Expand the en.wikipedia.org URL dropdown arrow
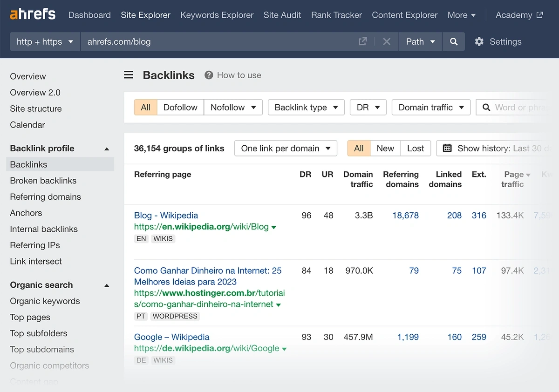 (274, 228)
